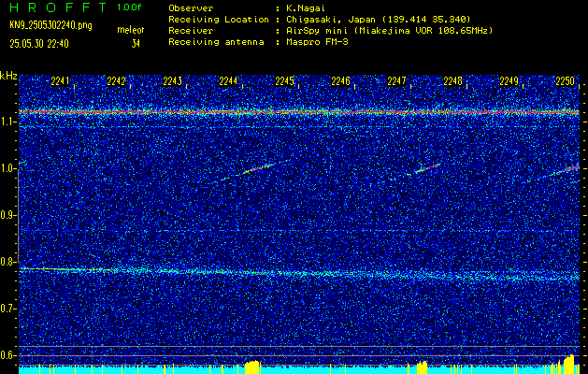Click the 2242 time marker

click(116, 81)
